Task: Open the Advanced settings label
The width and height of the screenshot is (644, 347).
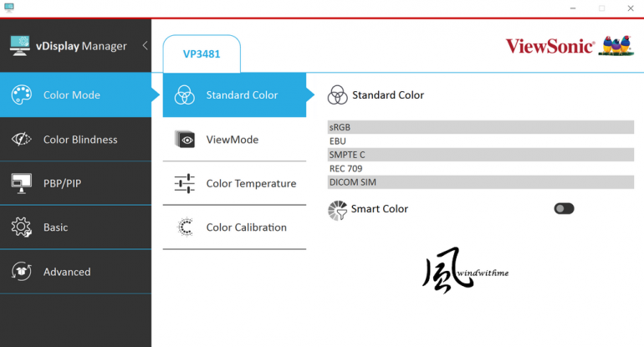Action: 67,272
